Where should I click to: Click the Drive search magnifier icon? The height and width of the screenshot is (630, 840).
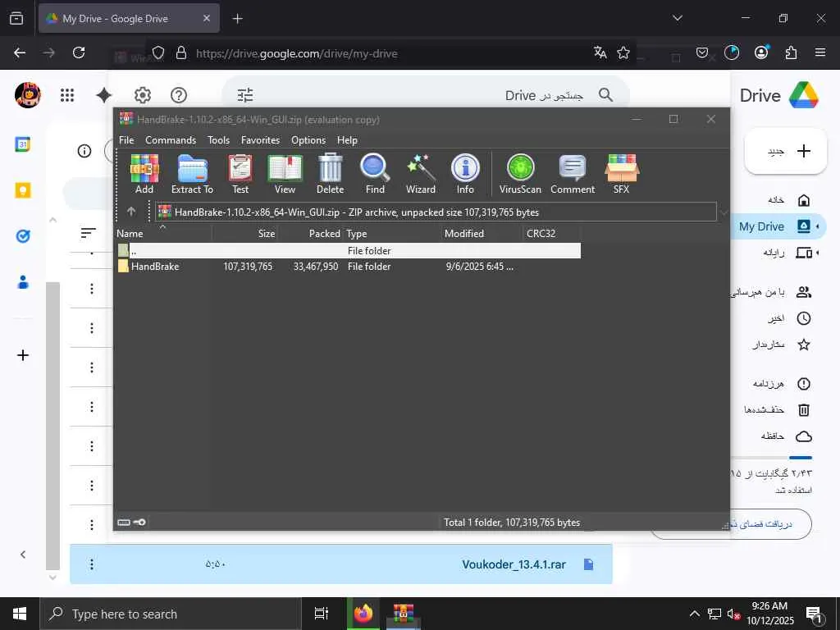(x=606, y=95)
